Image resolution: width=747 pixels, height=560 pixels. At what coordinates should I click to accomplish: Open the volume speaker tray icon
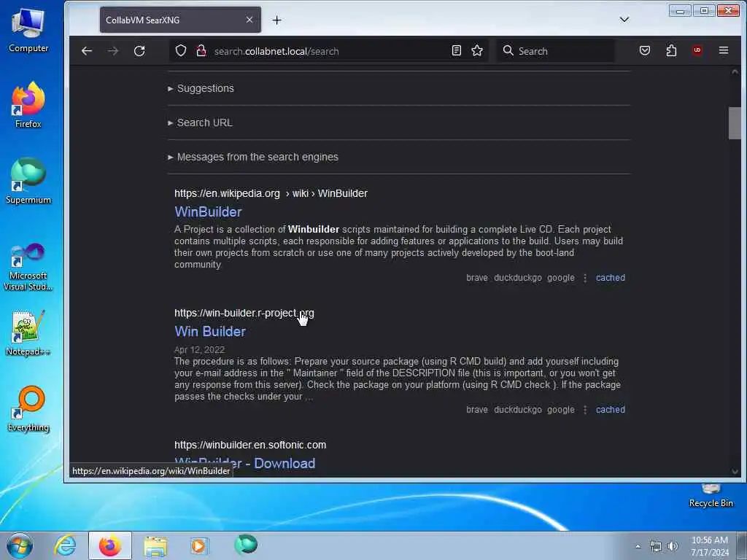(673, 546)
